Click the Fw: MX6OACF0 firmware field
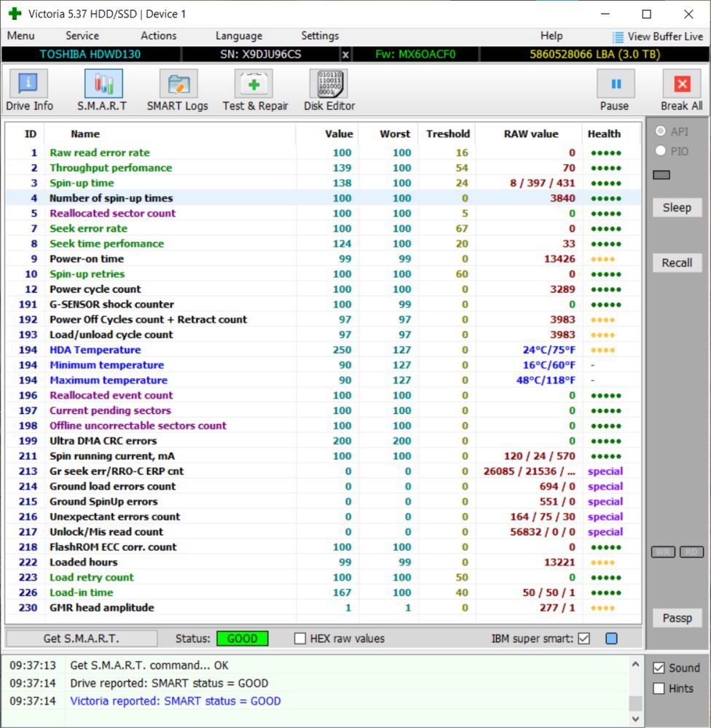This screenshot has width=711, height=728. click(x=415, y=55)
